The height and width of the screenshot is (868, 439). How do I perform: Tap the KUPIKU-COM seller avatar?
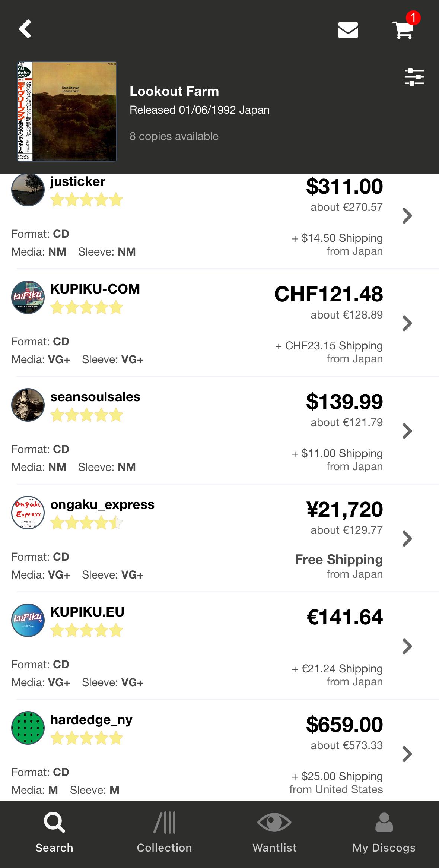(28, 297)
